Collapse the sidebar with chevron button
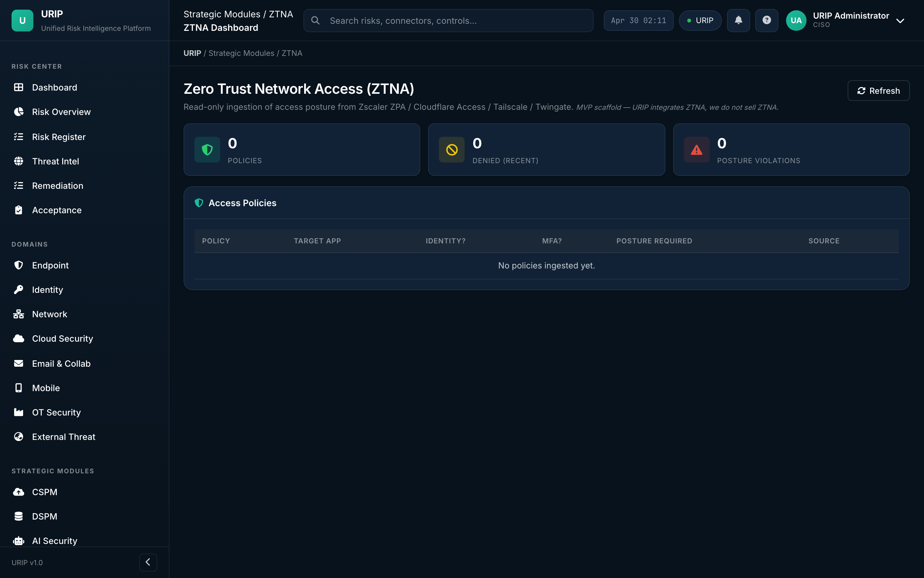 click(x=148, y=562)
